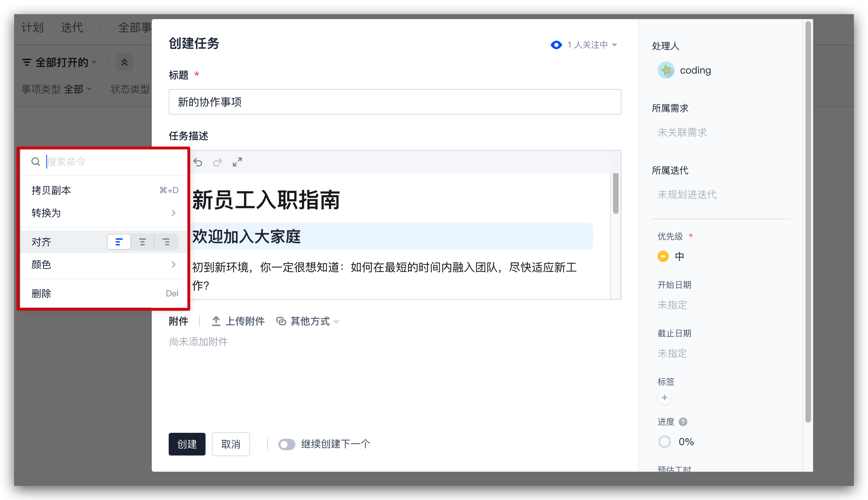Click the title field 新的协作事项
868x500 pixels.
(x=395, y=102)
